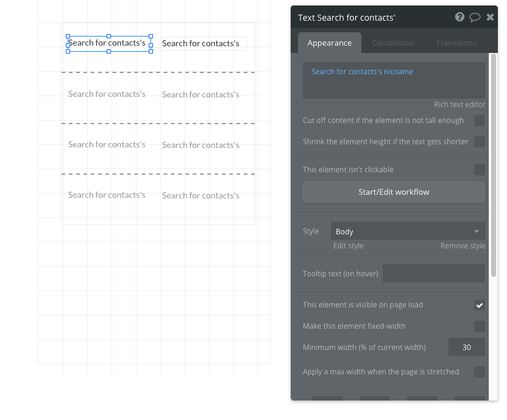Enable 'Make this element fixed-width' checkbox
Image resolution: width=507 pixels, height=420 pixels.
pos(480,326)
